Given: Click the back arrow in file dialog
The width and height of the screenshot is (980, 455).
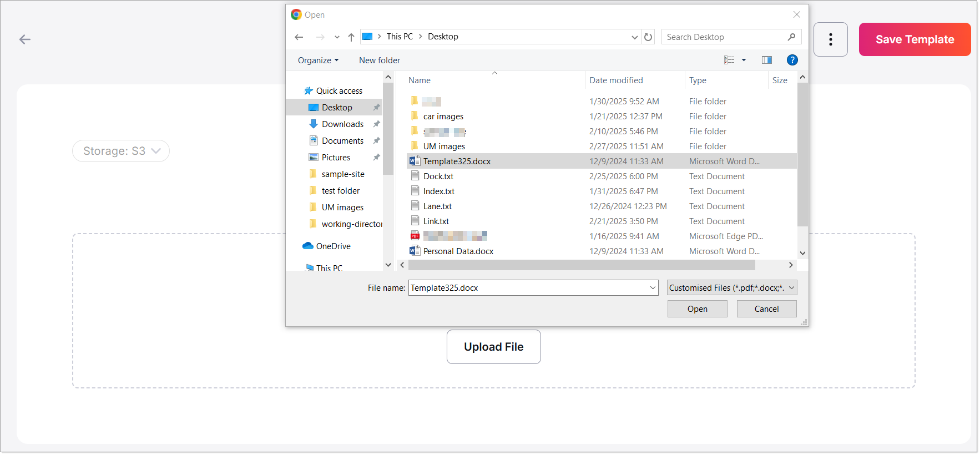Looking at the screenshot, I should pos(299,37).
